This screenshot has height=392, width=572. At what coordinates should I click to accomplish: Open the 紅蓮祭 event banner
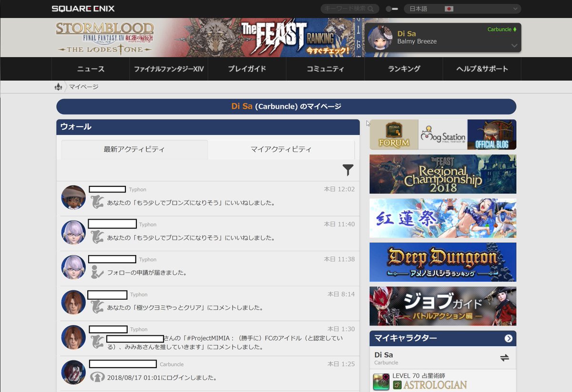[x=443, y=218]
